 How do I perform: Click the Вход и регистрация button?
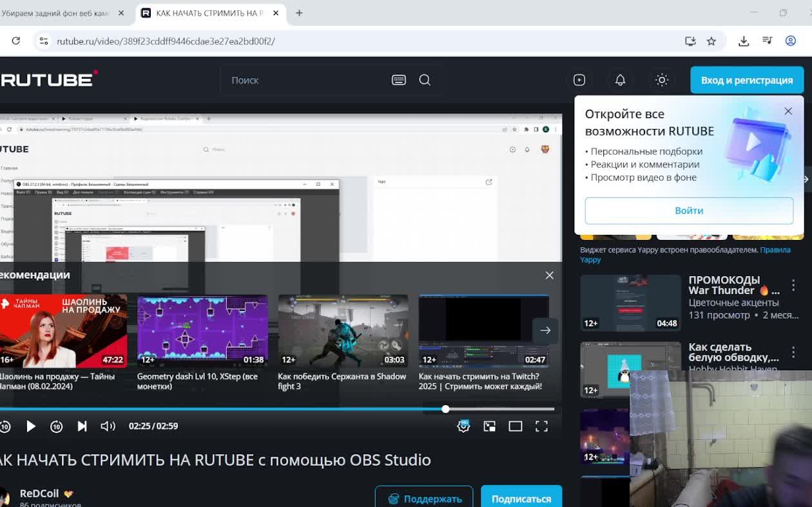[747, 80]
